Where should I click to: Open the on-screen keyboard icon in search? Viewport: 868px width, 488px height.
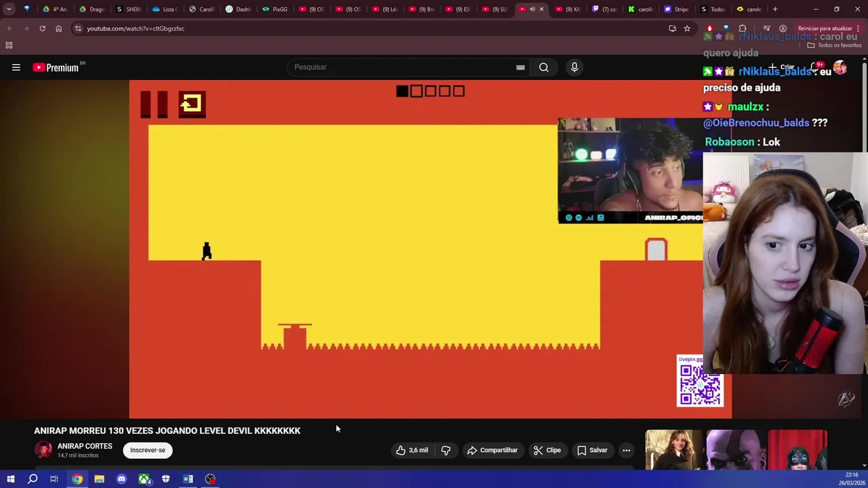520,67
